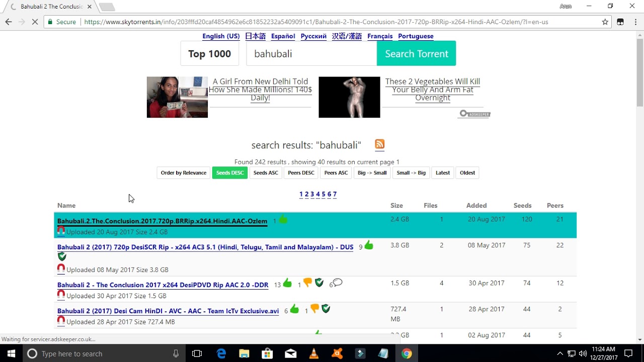
Task: Stop page loading with the X button
Action: (x=35, y=22)
